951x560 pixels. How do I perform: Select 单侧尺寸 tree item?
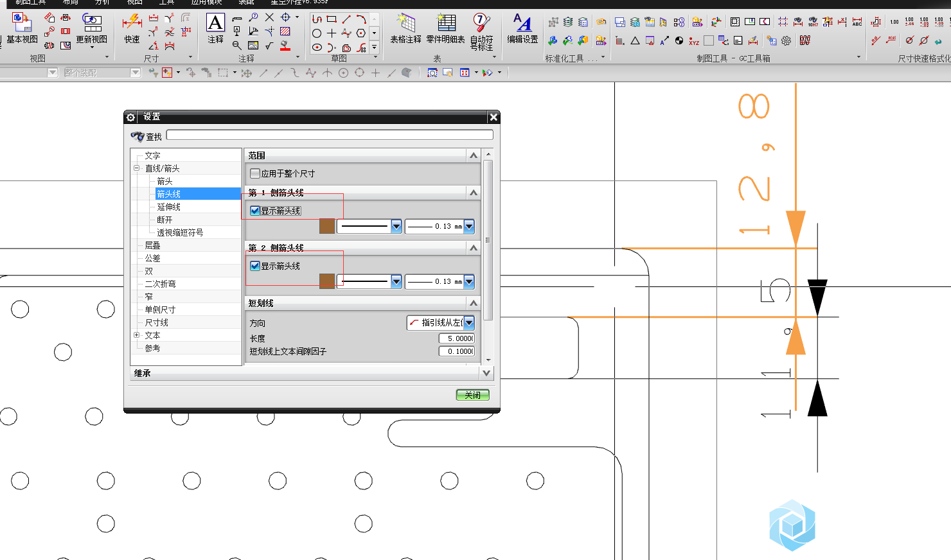160,310
